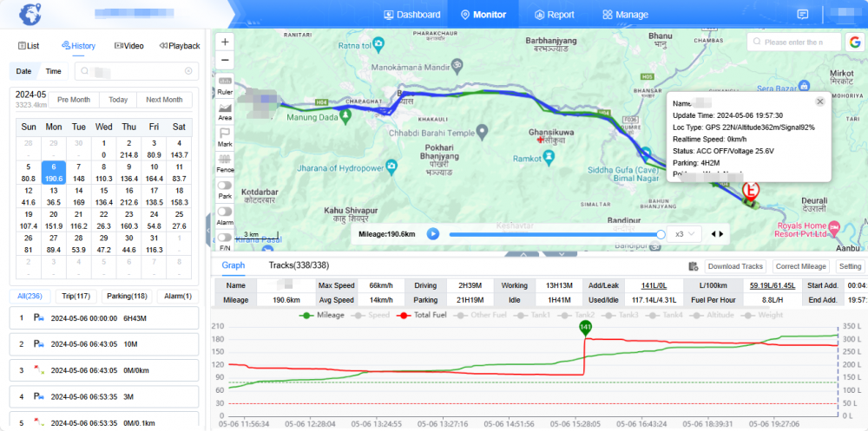The width and height of the screenshot is (868, 431).
Task: Open the x3 playback speed dropdown
Action: [x=687, y=234]
